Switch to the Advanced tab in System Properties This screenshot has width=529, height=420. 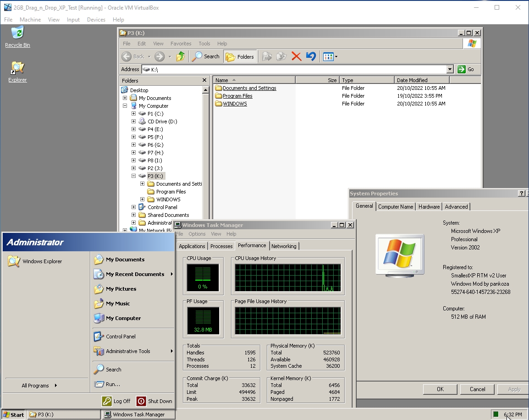tap(456, 207)
